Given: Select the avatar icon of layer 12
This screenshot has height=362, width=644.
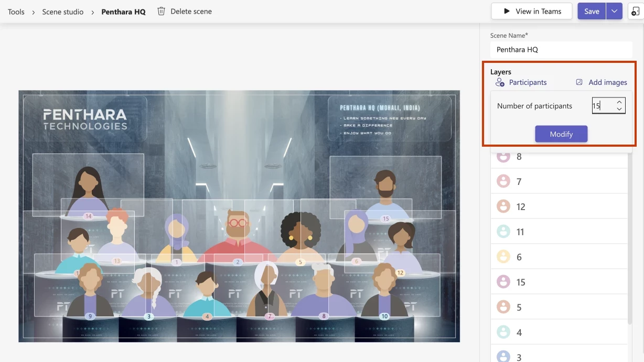Looking at the screenshot, I should click(503, 206).
